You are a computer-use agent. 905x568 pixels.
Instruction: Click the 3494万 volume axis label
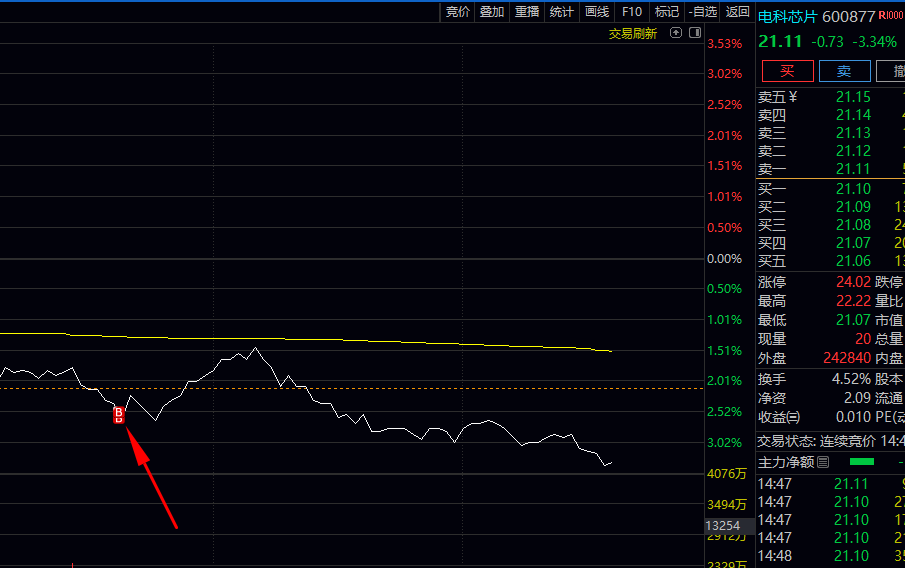726,505
